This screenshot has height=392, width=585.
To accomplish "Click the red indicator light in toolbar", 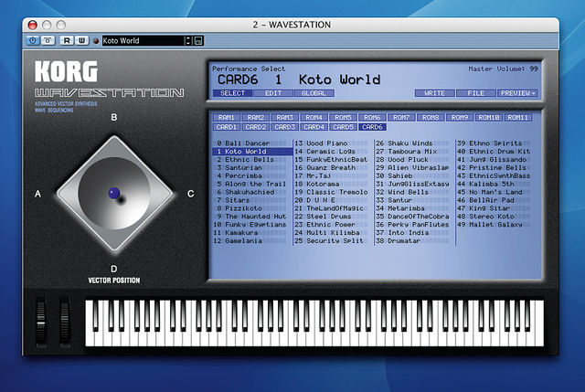I will pos(96,41).
